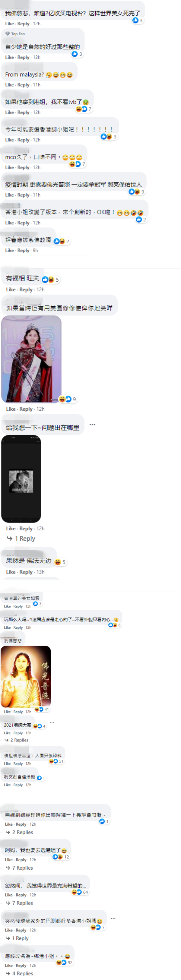Open the dark phone screenshot image
The width and height of the screenshot is (181, 980).
pos(21,479)
